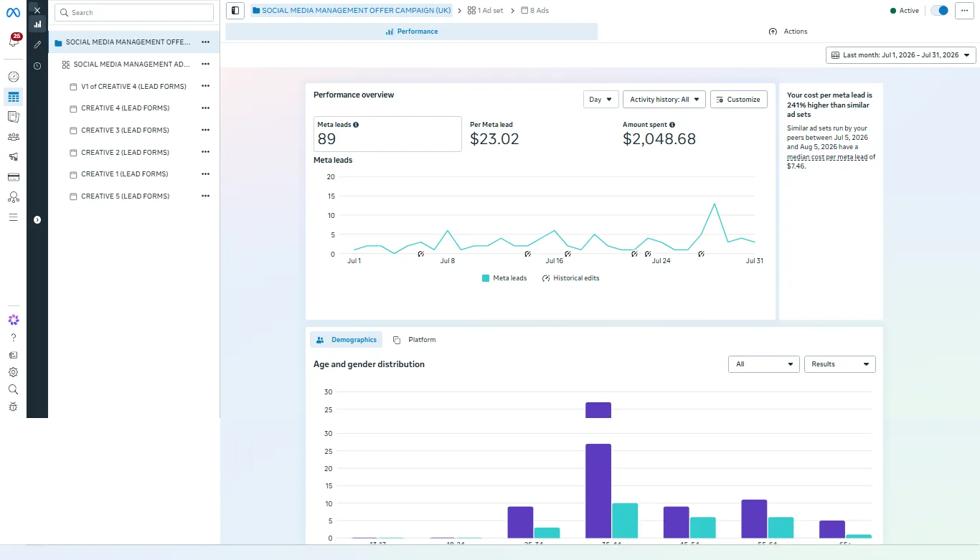The width and height of the screenshot is (980, 560).
Task: Open the Day granularity dropdown
Action: click(600, 100)
